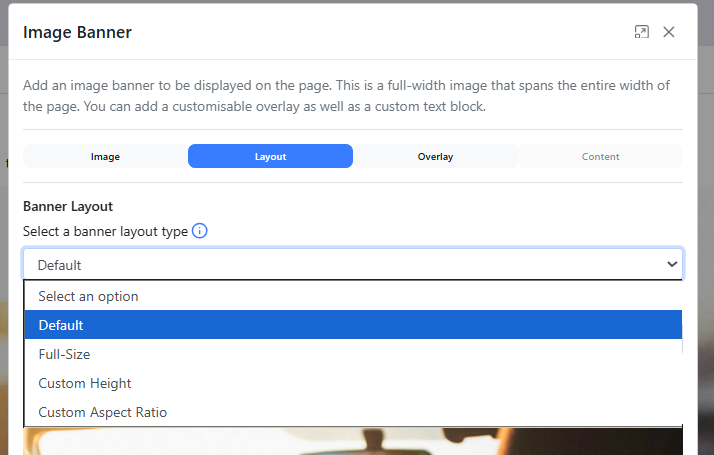The height and width of the screenshot is (455, 714).
Task: Go to the Content tab
Action: pyautogui.click(x=600, y=156)
